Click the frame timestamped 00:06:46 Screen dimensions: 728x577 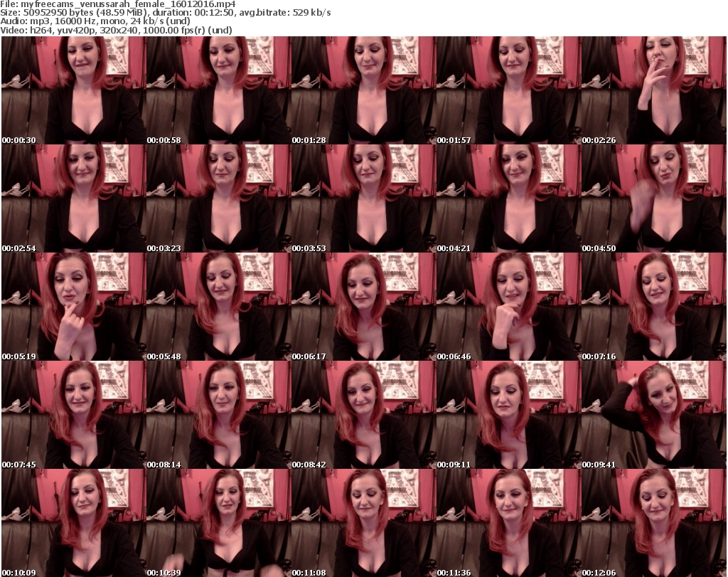pos(508,307)
